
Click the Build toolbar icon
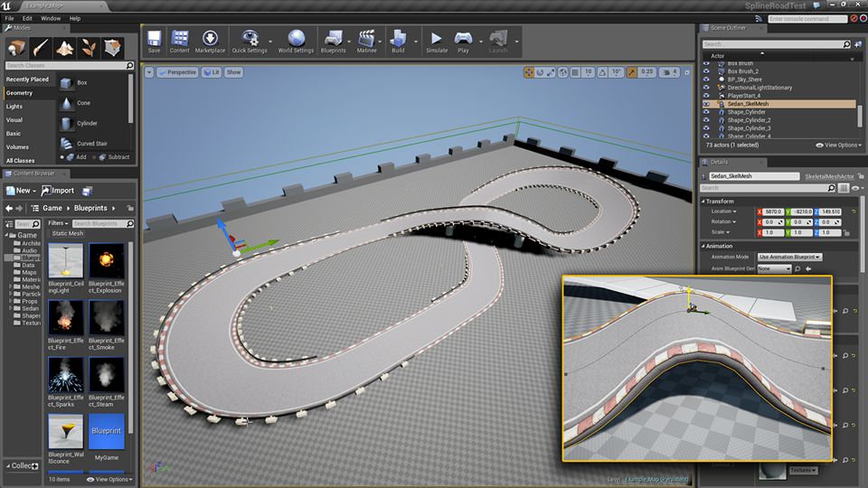(398, 42)
